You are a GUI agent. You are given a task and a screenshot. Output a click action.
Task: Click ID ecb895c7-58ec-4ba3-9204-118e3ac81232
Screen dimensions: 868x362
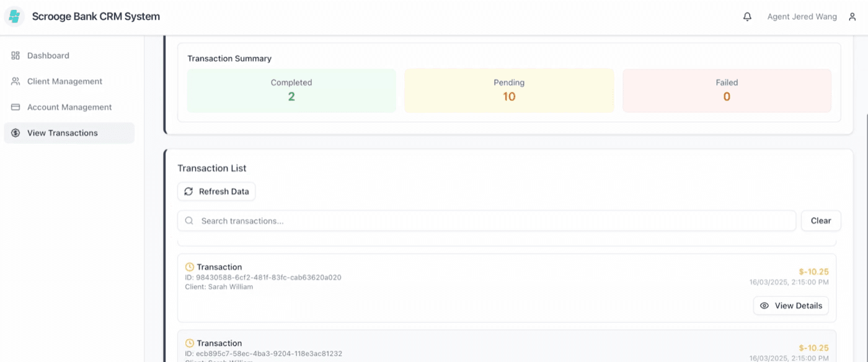pyautogui.click(x=263, y=353)
